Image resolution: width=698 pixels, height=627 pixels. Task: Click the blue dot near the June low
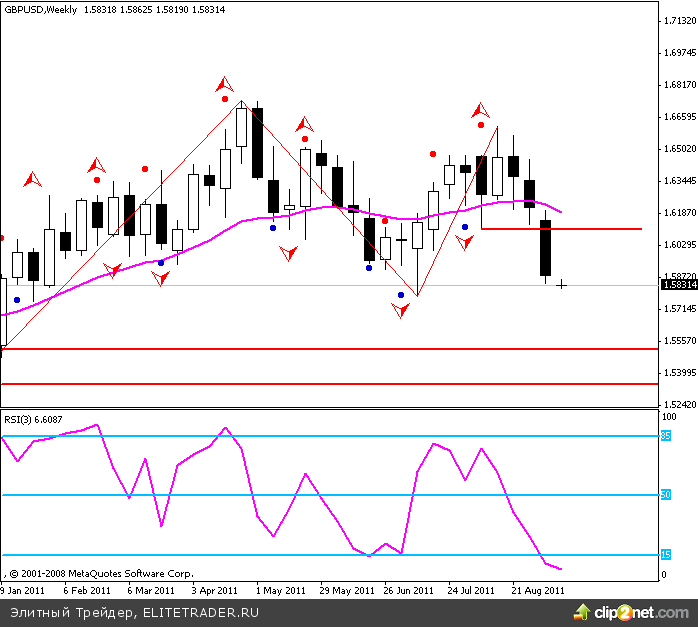[401, 295]
